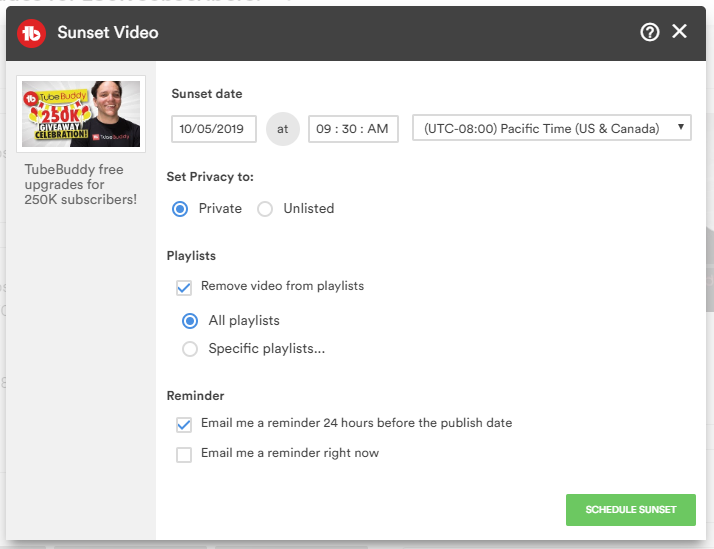Choose Specific playlists... option
714x549 pixels.
[x=190, y=349]
